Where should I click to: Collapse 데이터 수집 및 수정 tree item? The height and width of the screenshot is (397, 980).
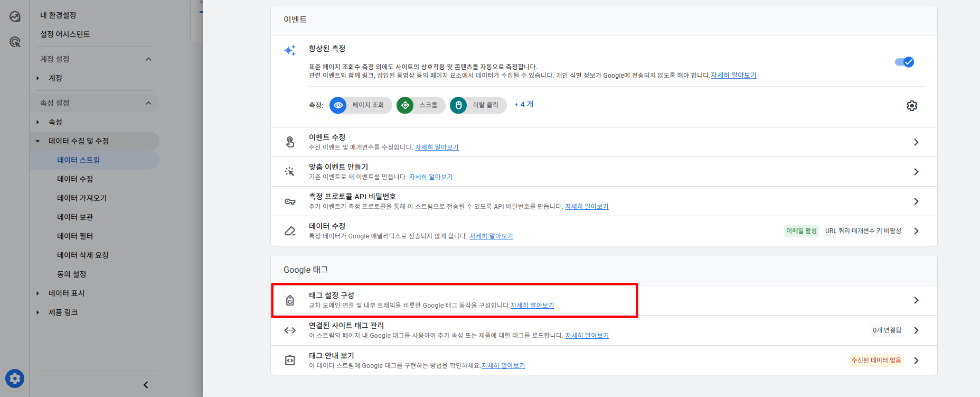38,141
